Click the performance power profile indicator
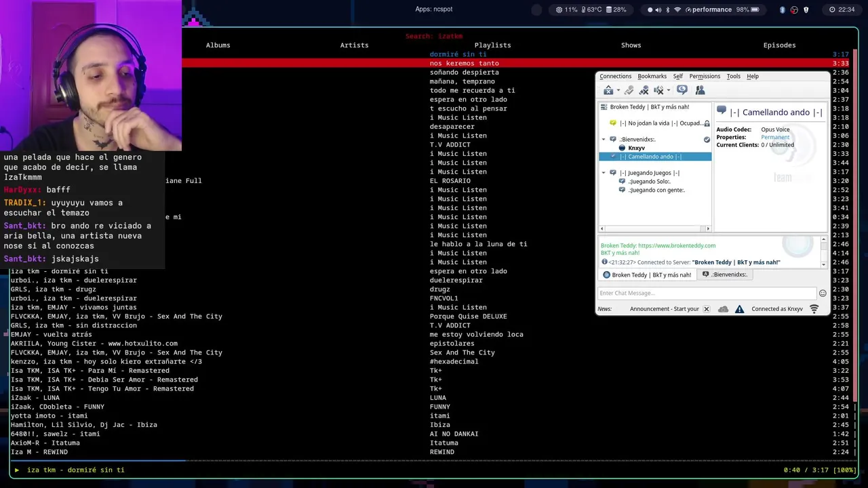This screenshot has width=868, height=488. pos(708,10)
